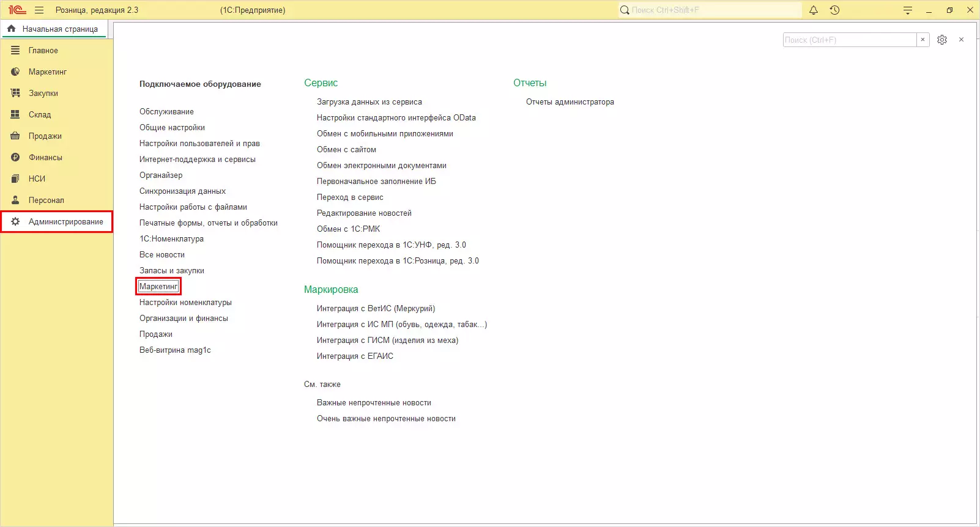Open the Маркетинг settings link in the function list

(158, 287)
